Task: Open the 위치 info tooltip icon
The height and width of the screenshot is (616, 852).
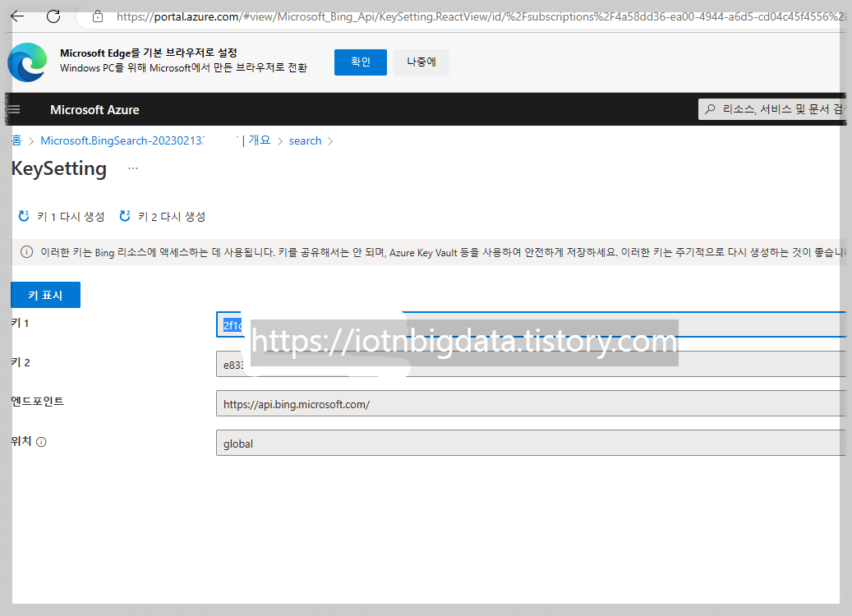Action: 41,442
